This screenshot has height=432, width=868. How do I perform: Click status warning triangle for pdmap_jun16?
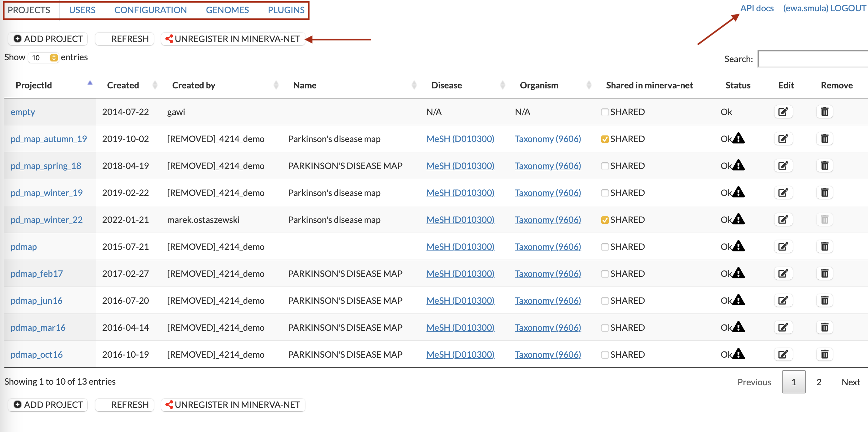pyautogui.click(x=738, y=300)
